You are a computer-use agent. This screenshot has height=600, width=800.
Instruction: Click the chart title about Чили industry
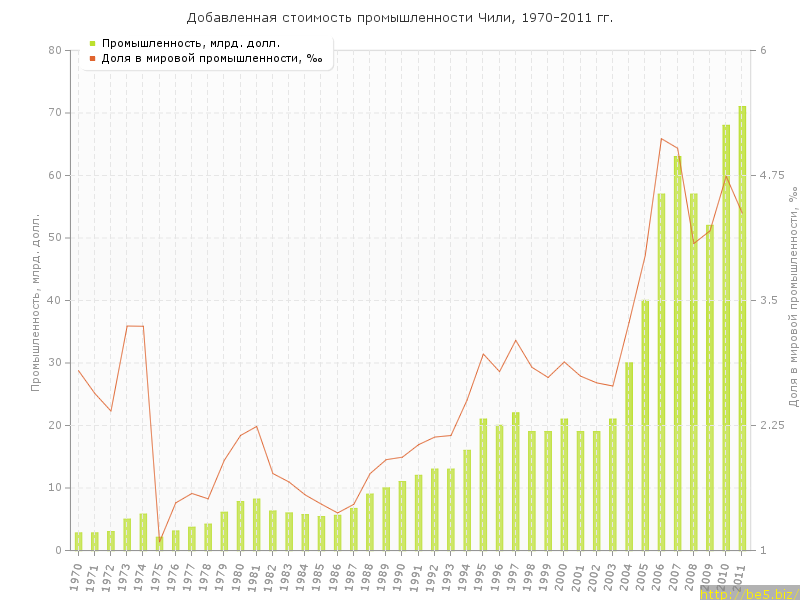tap(400, 18)
